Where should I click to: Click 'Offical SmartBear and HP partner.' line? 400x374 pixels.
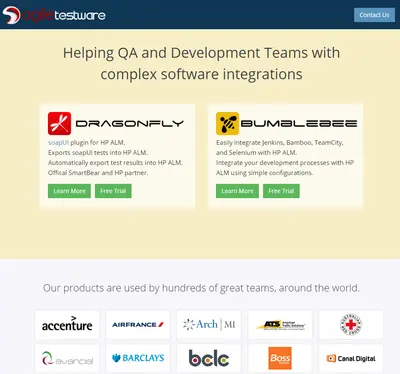coord(98,173)
